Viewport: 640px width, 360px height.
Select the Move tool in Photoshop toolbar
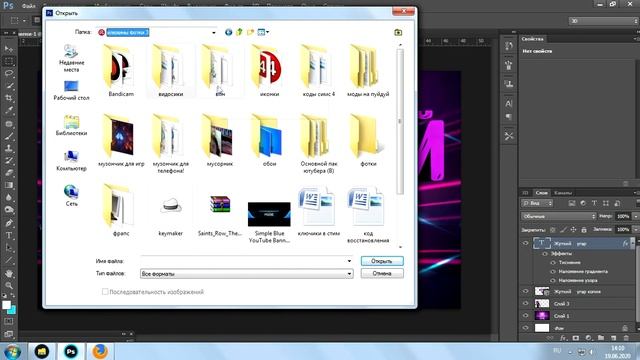pyautogui.click(x=9, y=49)
